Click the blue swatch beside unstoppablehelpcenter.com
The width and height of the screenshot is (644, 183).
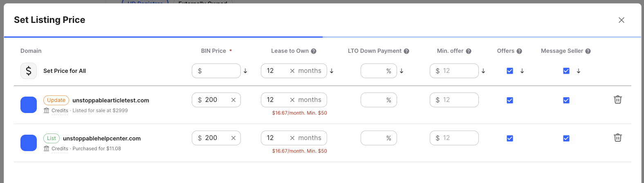point(29,143)
